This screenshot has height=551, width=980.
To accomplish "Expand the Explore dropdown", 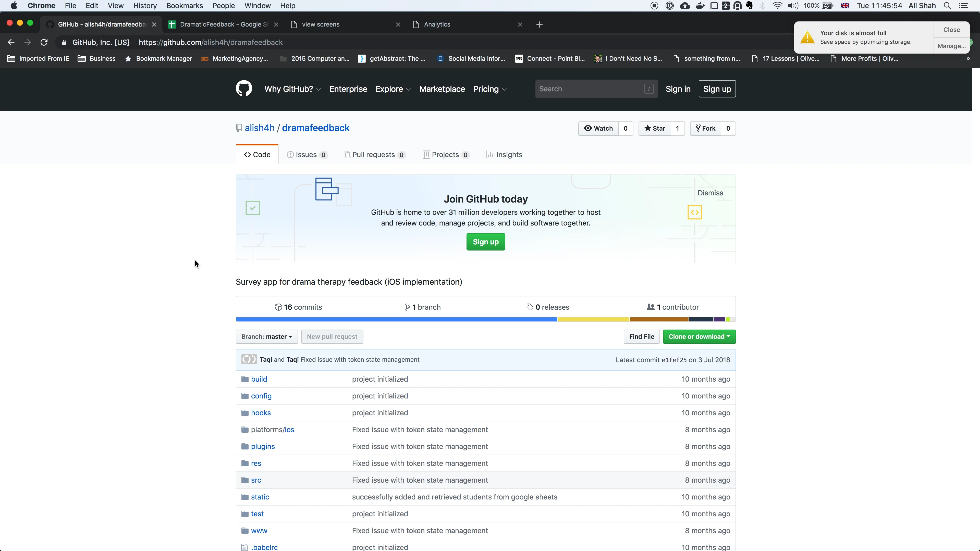I will click(393, 89).
